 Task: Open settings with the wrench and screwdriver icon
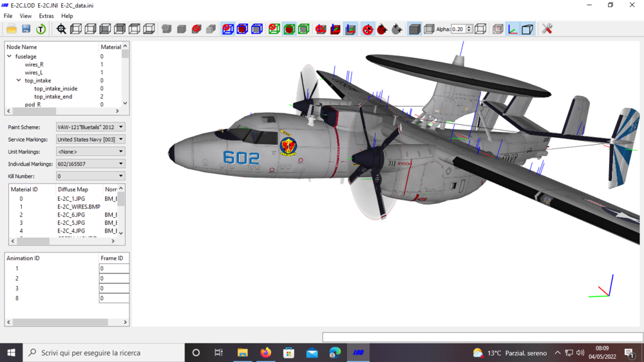547,29
